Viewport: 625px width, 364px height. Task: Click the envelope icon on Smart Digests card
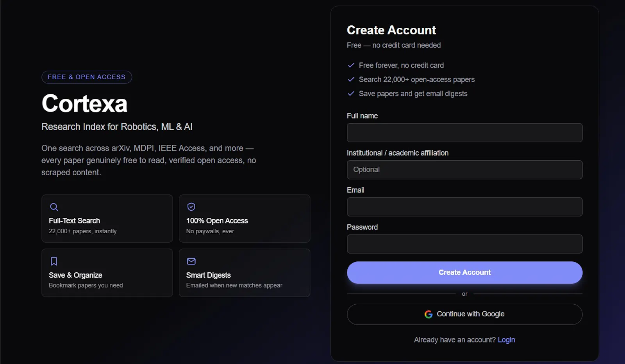[x=191, y=261]
